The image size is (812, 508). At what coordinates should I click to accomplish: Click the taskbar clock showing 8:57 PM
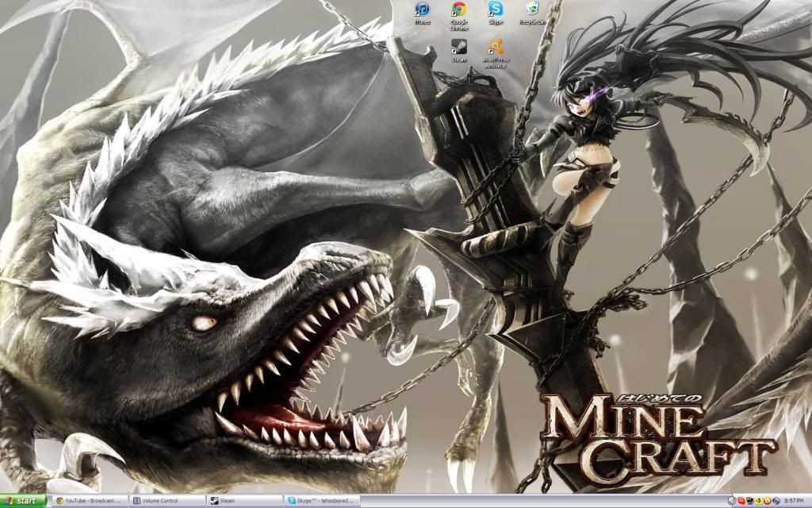pyautogui.click(x=795, y=501)
